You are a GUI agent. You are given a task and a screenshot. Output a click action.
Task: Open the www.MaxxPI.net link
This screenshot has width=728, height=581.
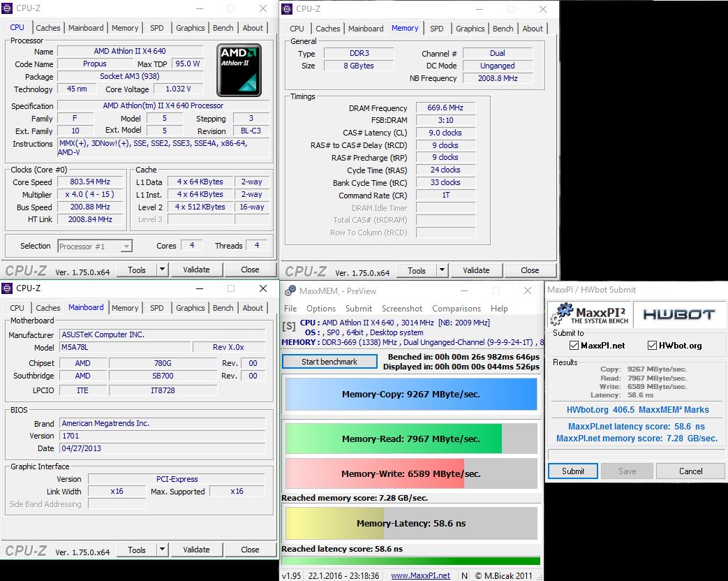point(421,575)
